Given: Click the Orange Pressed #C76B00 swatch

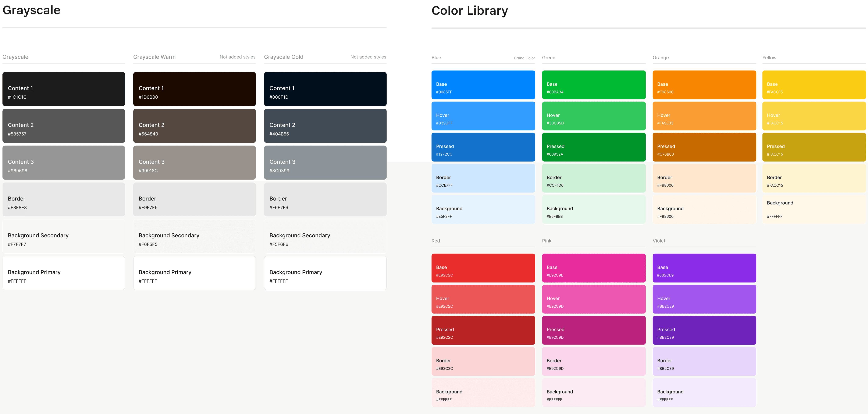Looking at the screenshot, I should [x=704, y=147].
